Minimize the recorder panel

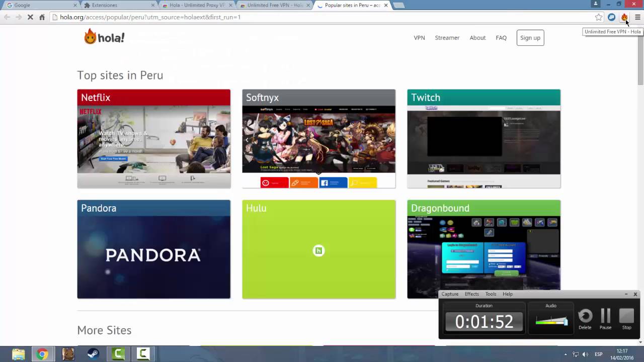(626, 294)
